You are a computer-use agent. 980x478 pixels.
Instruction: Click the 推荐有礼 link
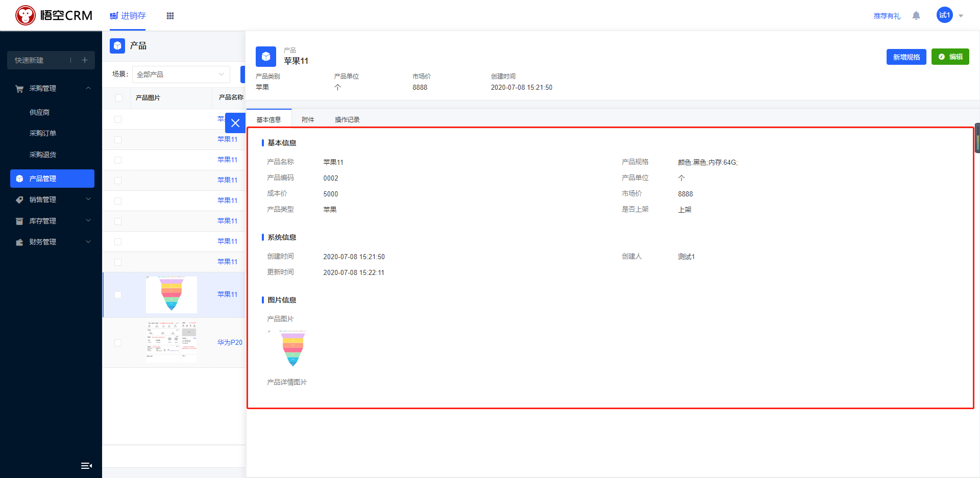point(887,16)
